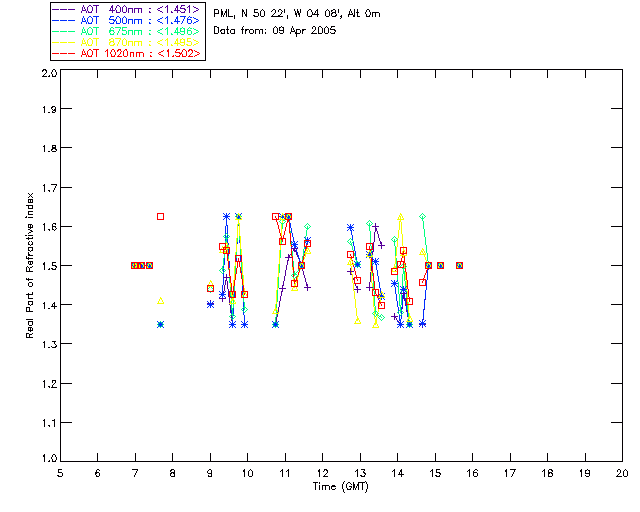This screenshot has width=640, height=512.
Task: Click the x-axis tick label 6
Action: 98,473
